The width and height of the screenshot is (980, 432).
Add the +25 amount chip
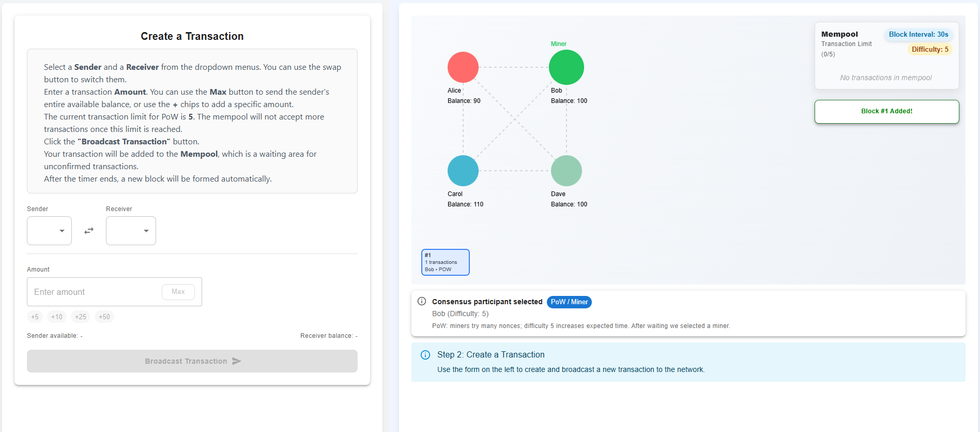click(x=81, y=317)
